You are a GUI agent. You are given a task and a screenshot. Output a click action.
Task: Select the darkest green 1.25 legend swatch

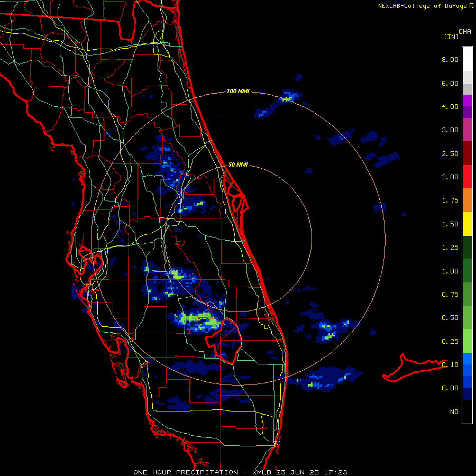(467, 247)
